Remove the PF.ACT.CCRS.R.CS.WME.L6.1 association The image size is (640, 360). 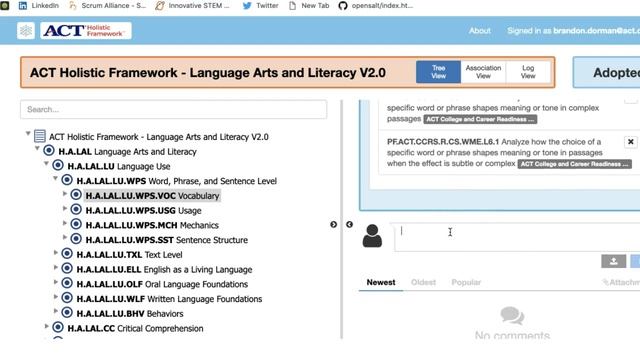pos(631,142)
